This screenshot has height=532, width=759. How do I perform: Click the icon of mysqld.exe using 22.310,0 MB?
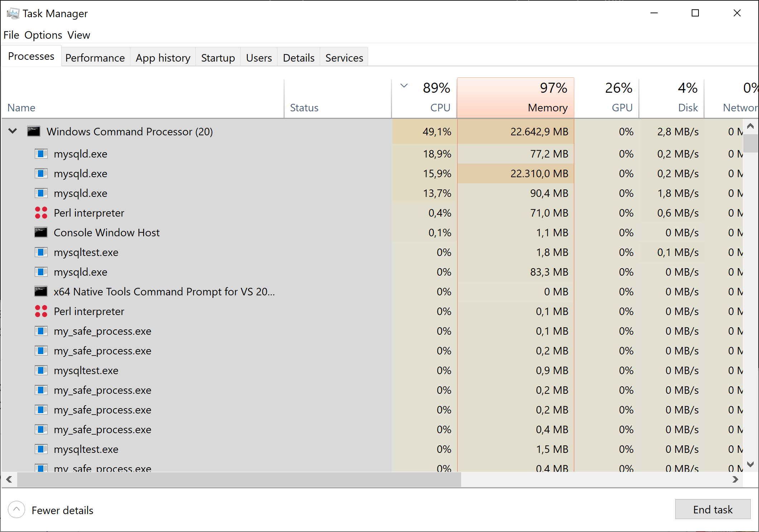point(41,173)
